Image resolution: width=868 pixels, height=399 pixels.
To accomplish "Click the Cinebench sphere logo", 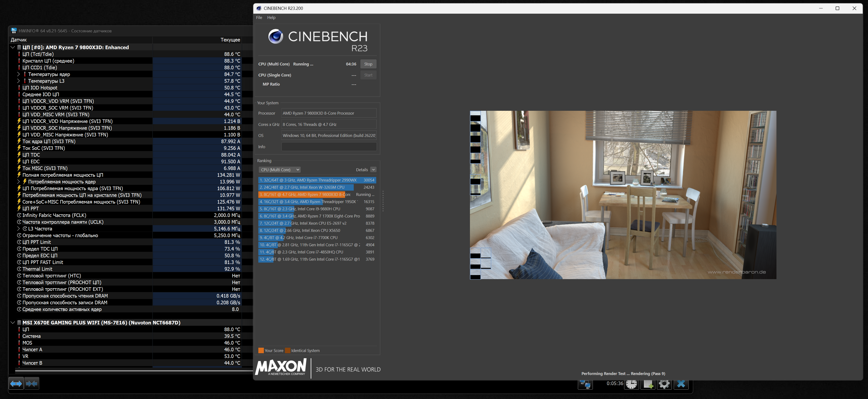I will coord(276,36).
